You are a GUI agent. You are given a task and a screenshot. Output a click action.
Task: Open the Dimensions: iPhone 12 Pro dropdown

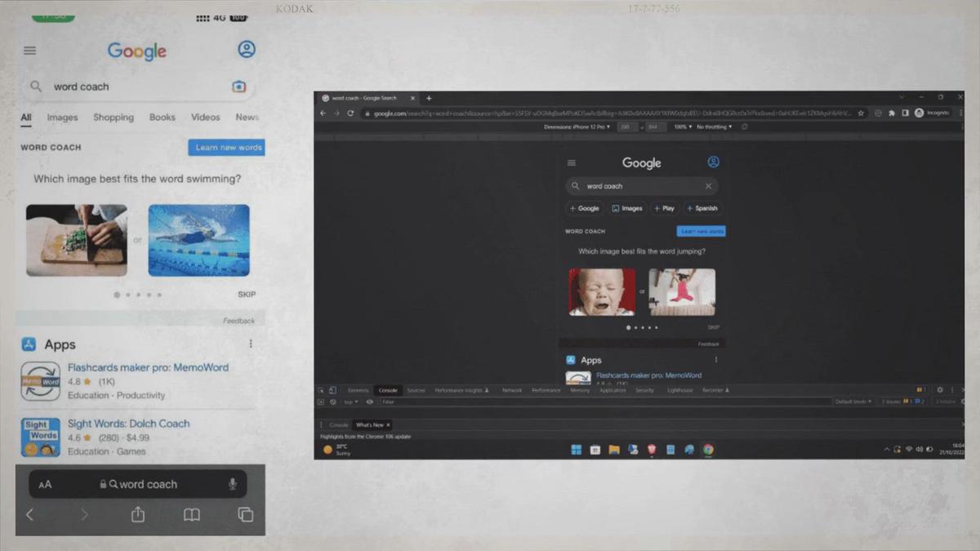[x=577, y=127]
